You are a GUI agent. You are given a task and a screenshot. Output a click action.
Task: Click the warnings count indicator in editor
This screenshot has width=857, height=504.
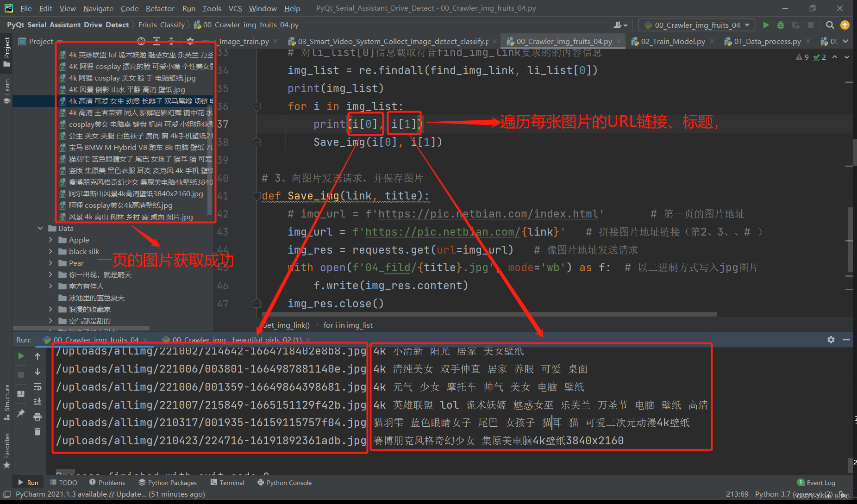pos(802,57)
